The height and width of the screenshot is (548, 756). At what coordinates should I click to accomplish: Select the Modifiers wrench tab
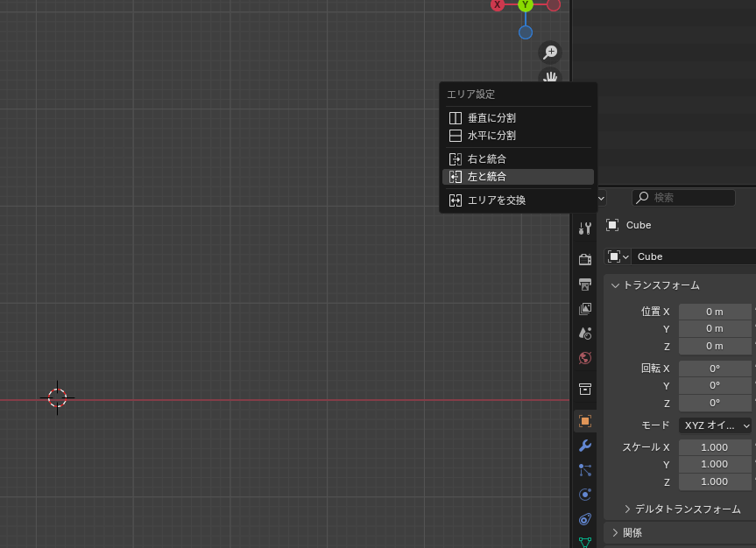tap(585, 446)
